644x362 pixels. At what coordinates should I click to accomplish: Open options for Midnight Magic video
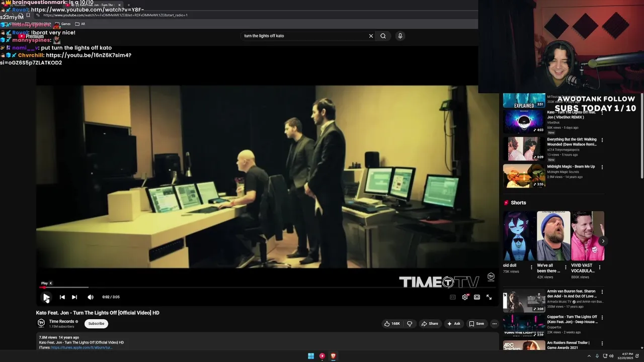[602, 167]
